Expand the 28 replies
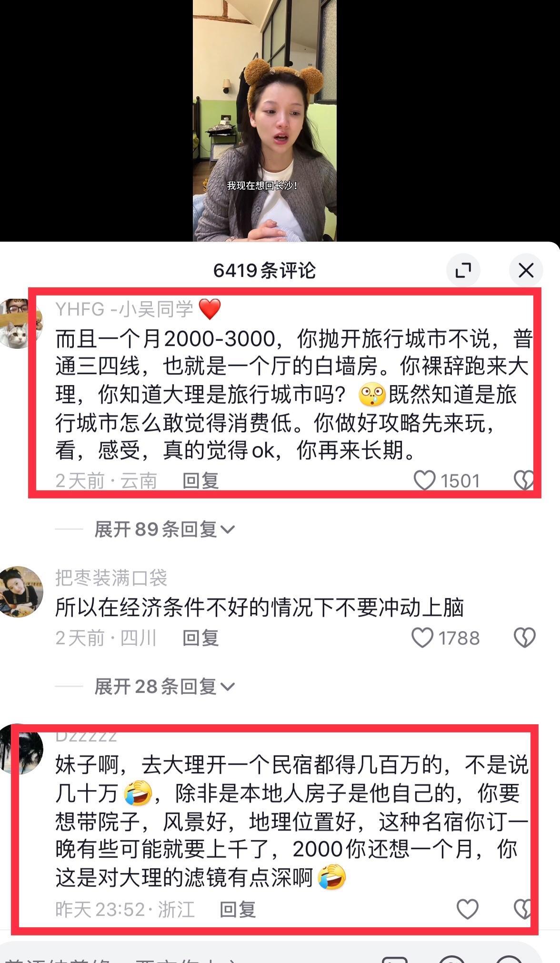 [164, 687]
